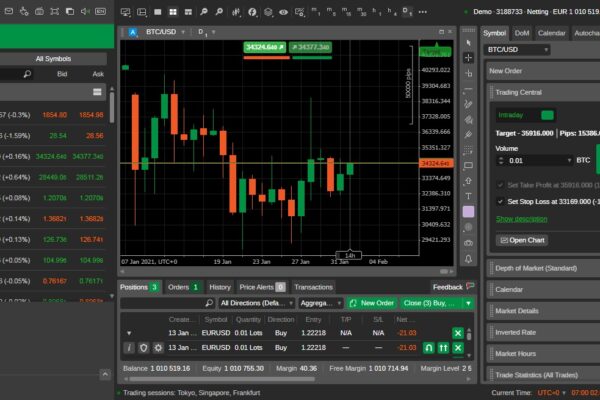The height and width of the screenshot is (400, 600).
Task: Open the watchlist list-view menu icon
Action: [97, 92]
